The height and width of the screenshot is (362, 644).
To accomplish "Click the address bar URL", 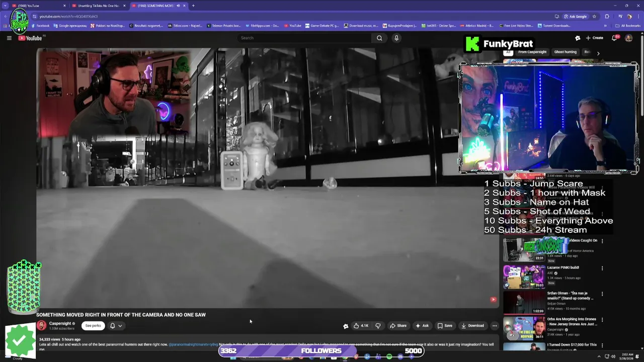I will tap(69, 16).
